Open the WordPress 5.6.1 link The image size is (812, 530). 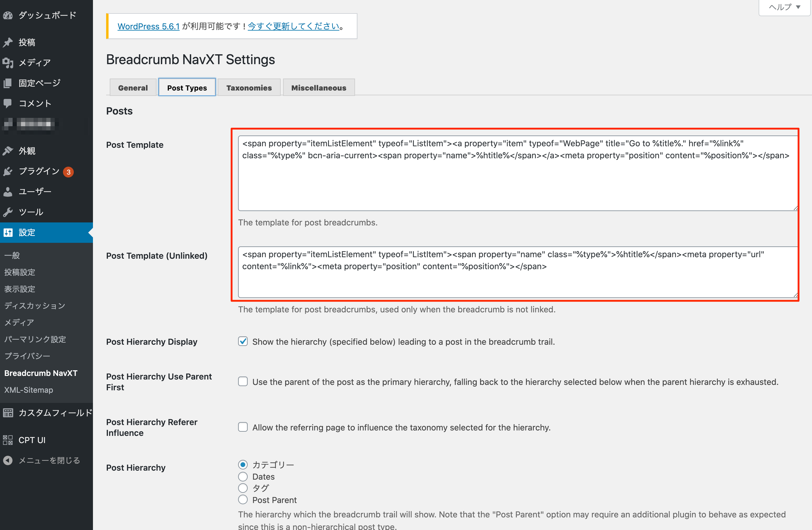tap(148, 26)
